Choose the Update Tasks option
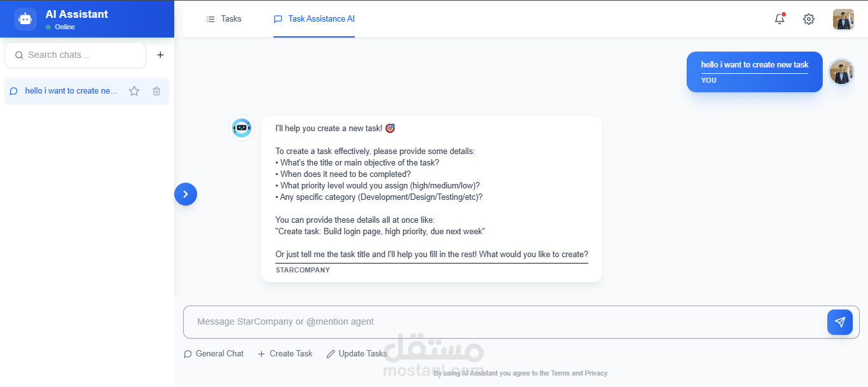 357,354
